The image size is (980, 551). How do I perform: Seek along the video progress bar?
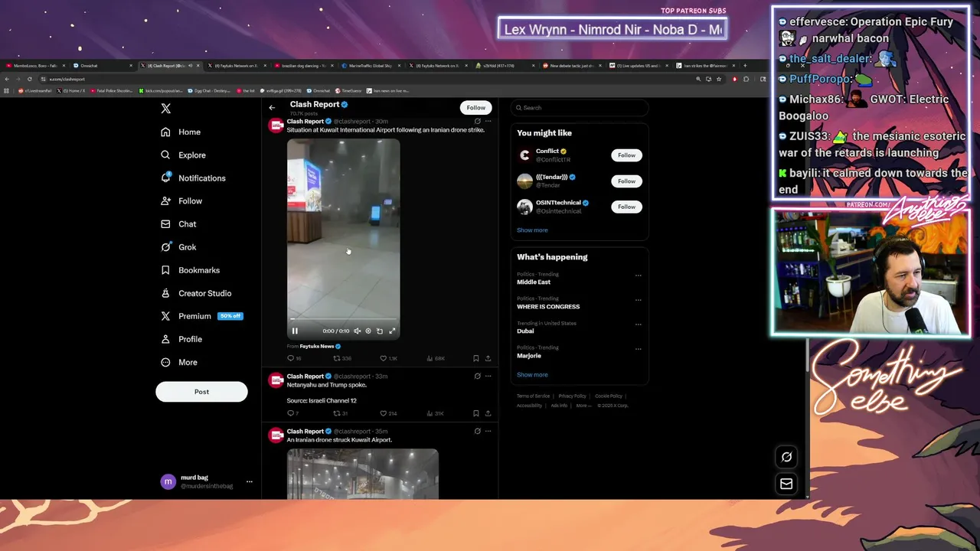point(343,319)
